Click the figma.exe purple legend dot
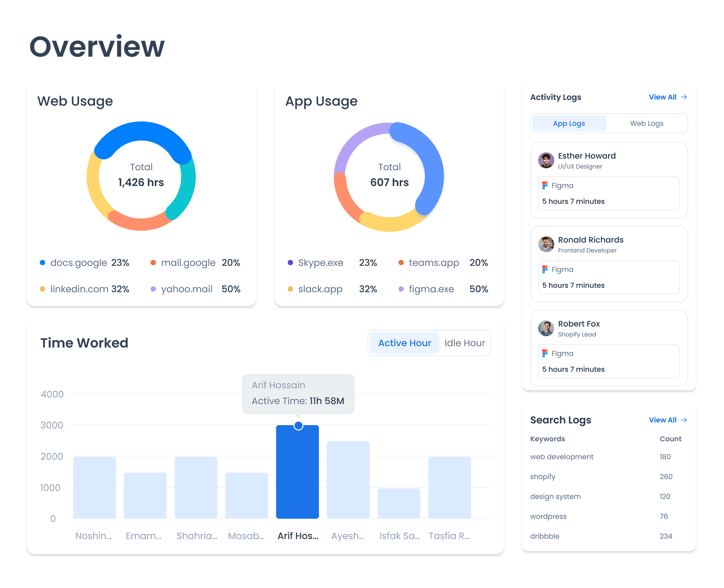Viewport: 724px width, 588px height. 401,289
